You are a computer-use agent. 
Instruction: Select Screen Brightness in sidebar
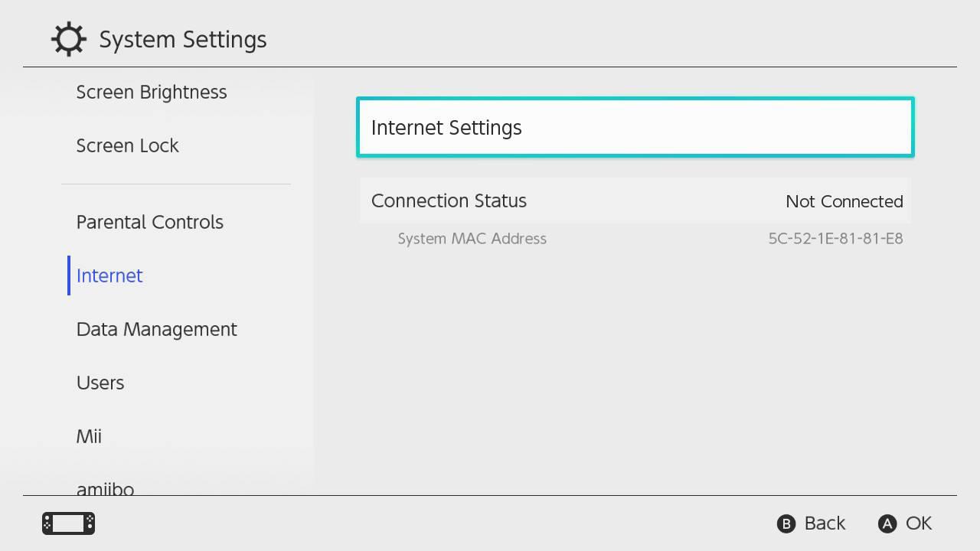pos(152,93)
